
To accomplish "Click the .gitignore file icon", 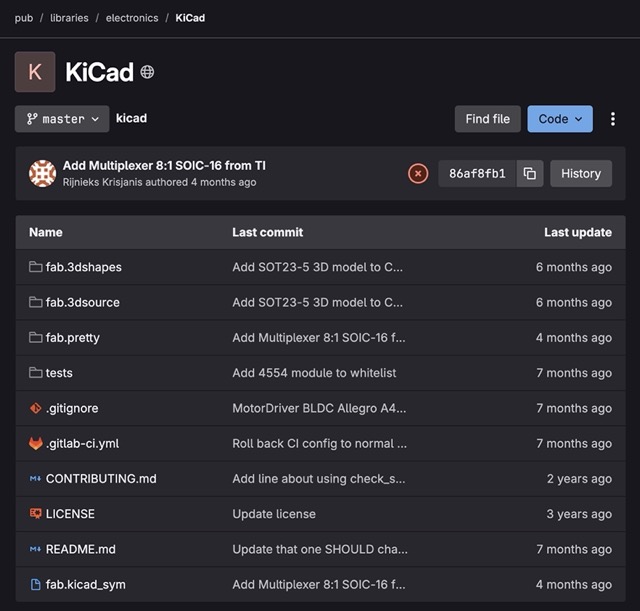I will click(36, 408).
